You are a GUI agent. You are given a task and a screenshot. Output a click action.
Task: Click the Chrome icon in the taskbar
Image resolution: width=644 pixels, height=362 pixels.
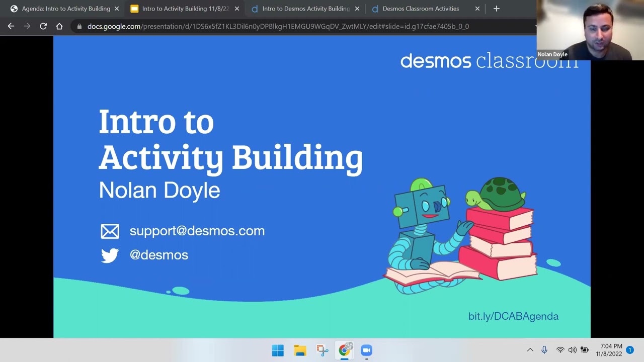[x=345, y=350]
